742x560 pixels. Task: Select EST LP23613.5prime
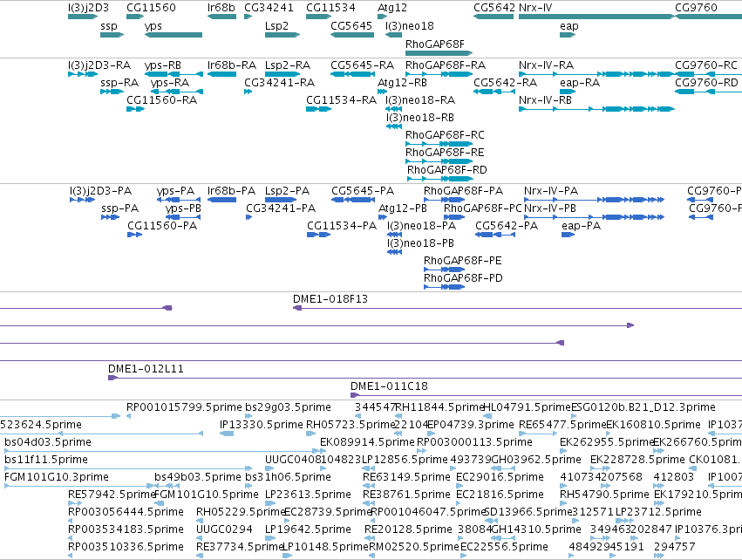[x=308, y=495]
